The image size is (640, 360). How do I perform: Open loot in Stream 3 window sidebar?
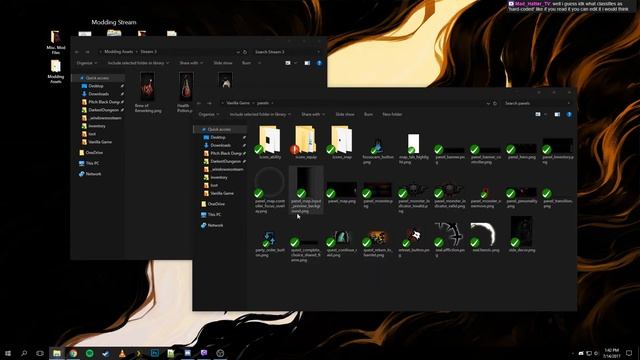[92, 134]
